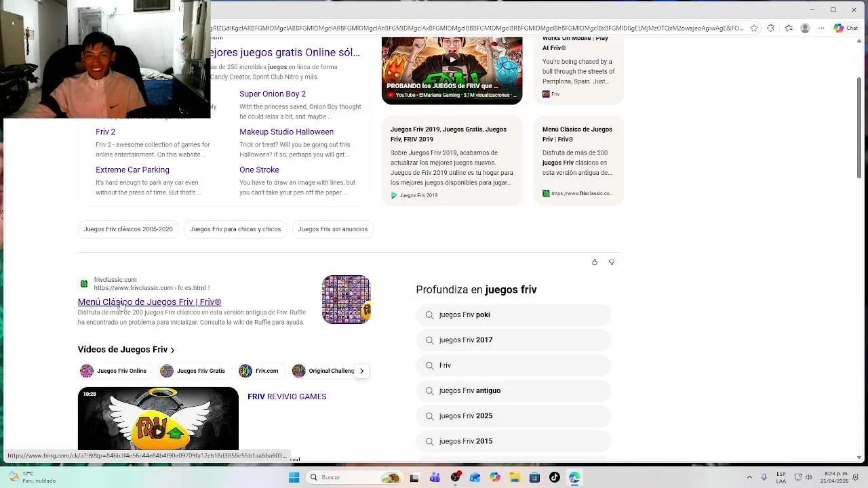Open File Explorer from the taskbar
Viewport: 868px width, 488px height.
515,477
